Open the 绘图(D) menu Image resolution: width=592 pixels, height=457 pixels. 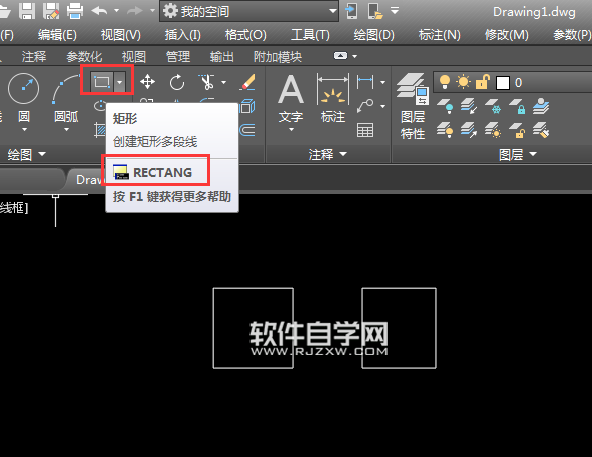tap(374, 35)
